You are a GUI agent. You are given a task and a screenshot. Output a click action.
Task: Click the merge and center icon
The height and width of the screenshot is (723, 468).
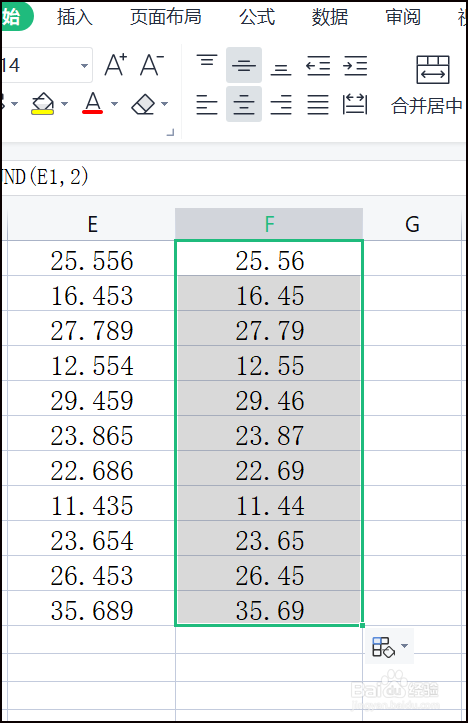pos(432,70)
